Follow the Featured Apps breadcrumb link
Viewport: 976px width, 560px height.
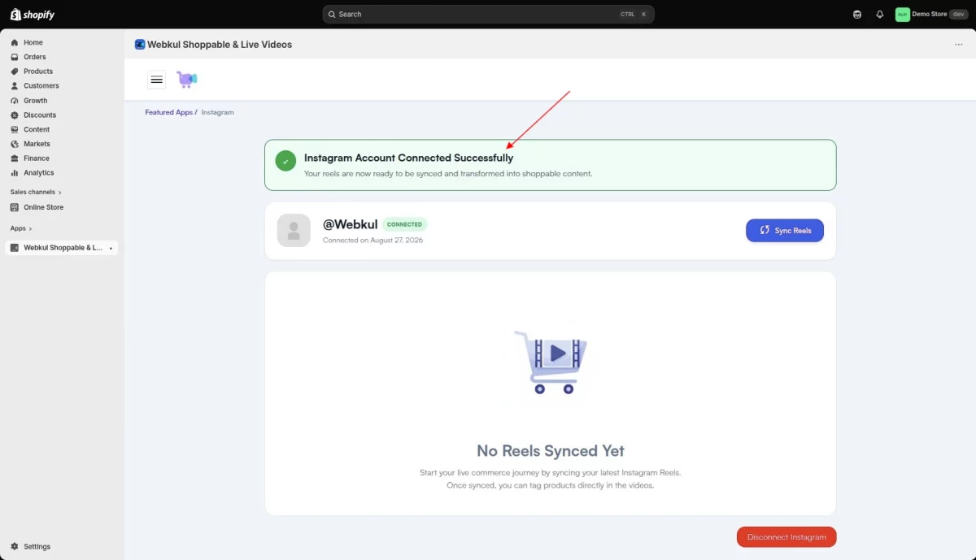(x=169, y=112)
